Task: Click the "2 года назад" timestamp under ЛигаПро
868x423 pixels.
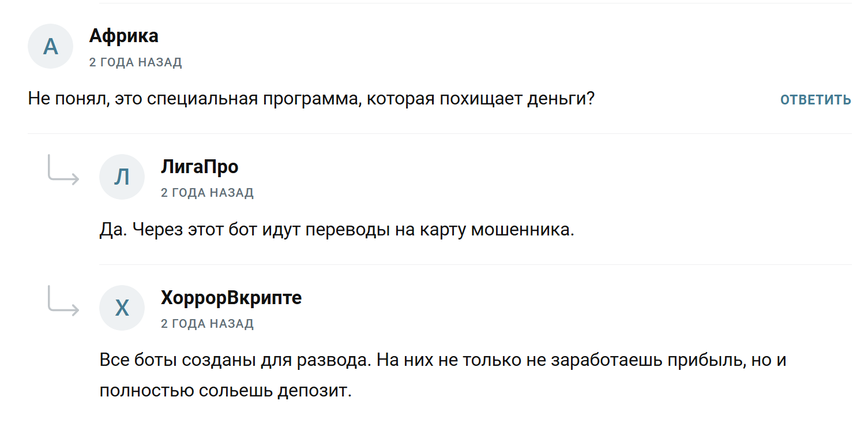Action: pos(207,193)
